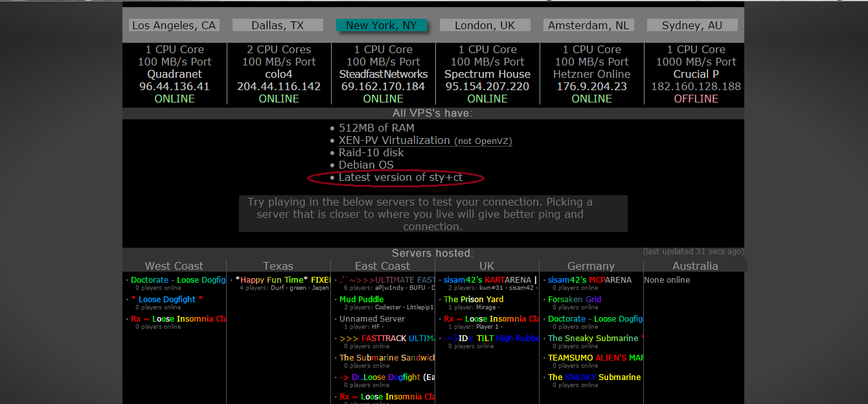Click The Submarine Sandwich server
The height and width of the screenshot is (404, 868).
(x=387, y=358)
